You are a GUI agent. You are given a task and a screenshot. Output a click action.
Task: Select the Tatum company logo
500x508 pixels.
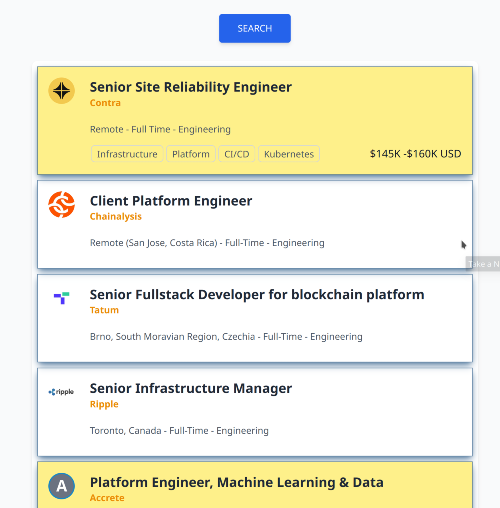(62, 298)
